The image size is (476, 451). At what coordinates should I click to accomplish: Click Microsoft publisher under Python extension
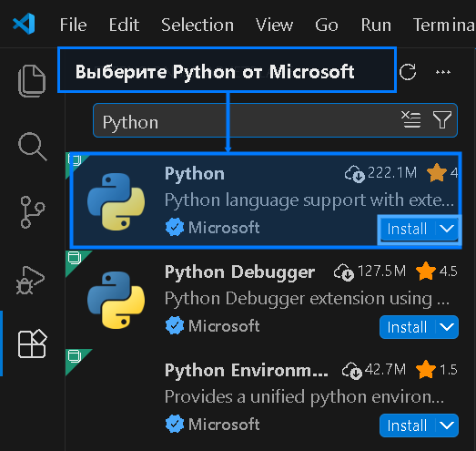pos(224,228)
